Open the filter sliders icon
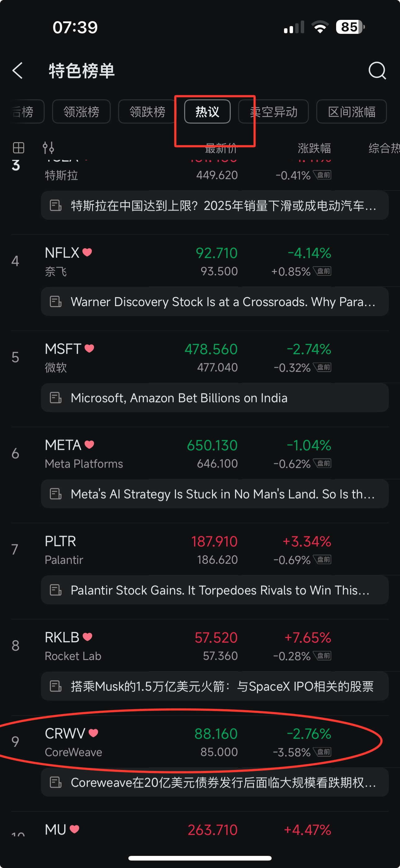This screenshot has width=400, height=868. (48, 148)
